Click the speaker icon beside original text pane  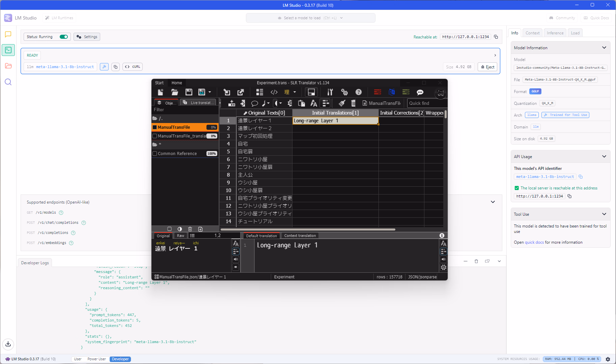[x=235, y=259]
